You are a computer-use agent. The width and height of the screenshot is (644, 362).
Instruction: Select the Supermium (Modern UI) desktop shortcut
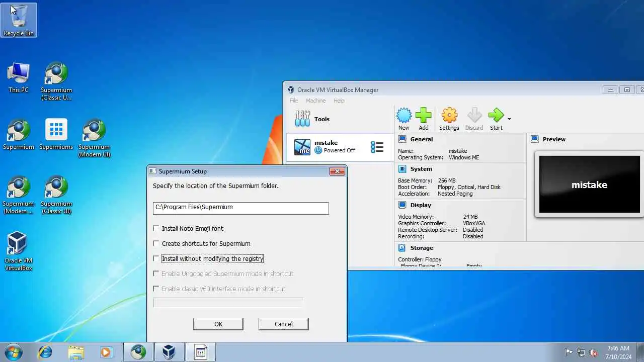coord(94,138)
